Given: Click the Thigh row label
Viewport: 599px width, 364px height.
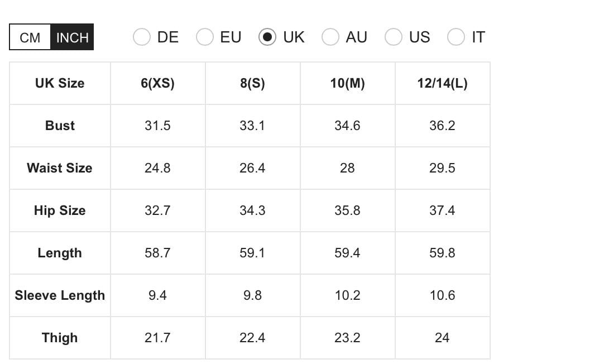Looking at the screenshot, I should (60, 338).
